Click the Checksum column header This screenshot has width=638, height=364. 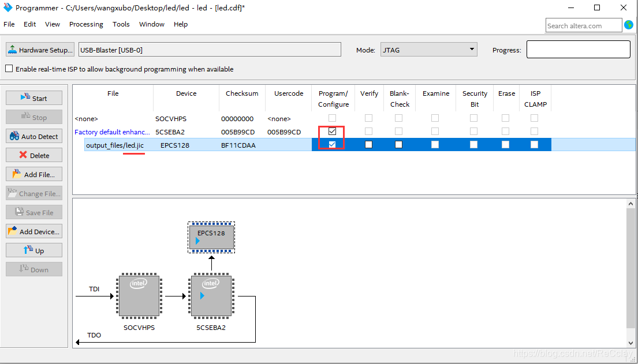click(x=242, y=93)
